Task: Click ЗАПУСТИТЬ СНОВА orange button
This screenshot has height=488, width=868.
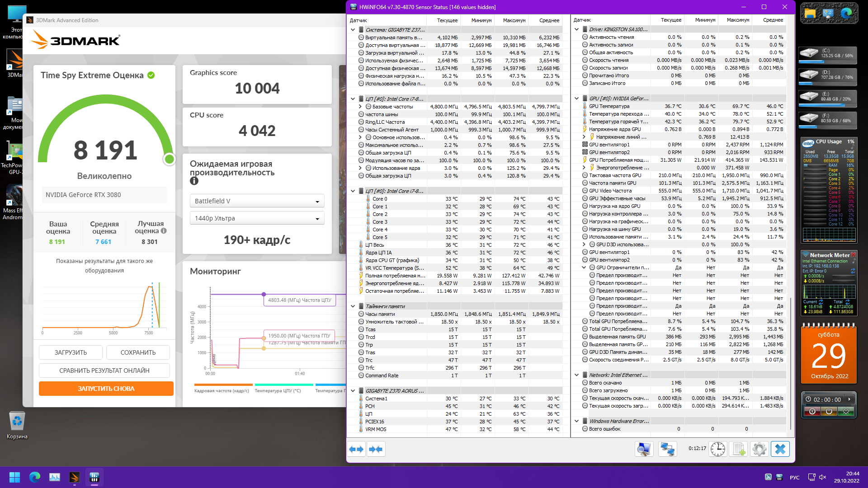Action: 106,389
